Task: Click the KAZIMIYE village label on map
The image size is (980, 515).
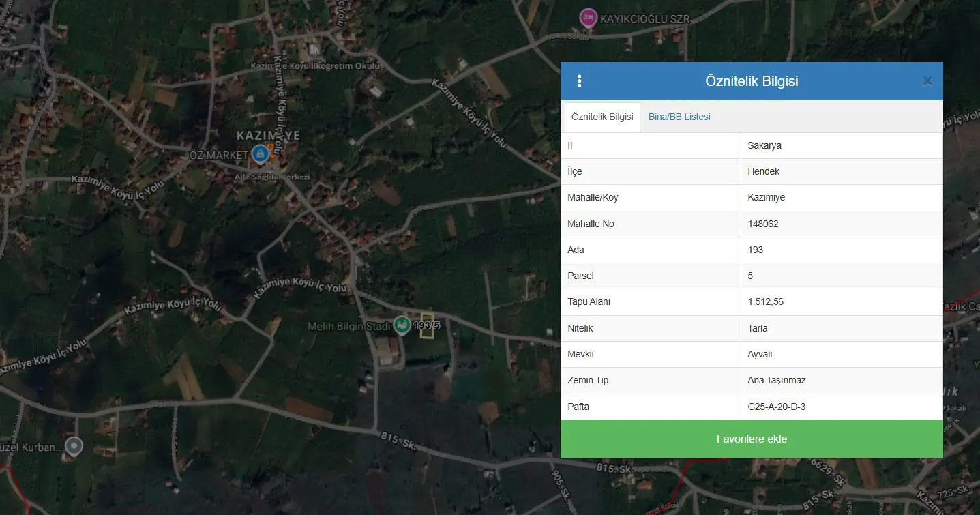Action: click(x=268, y=135)
